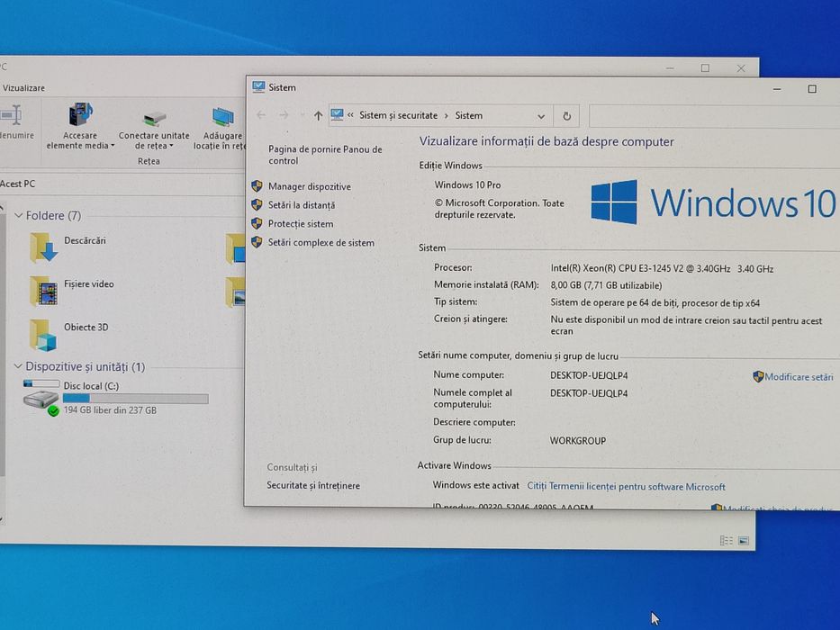Open Citiți Termenii licenței pentru software Microsoft

(626, 486)
